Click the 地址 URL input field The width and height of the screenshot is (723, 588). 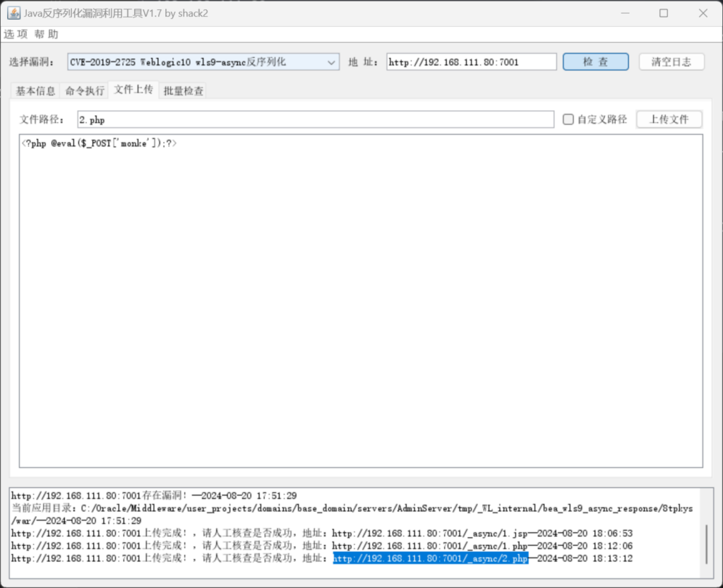click(x=471, y=61)
